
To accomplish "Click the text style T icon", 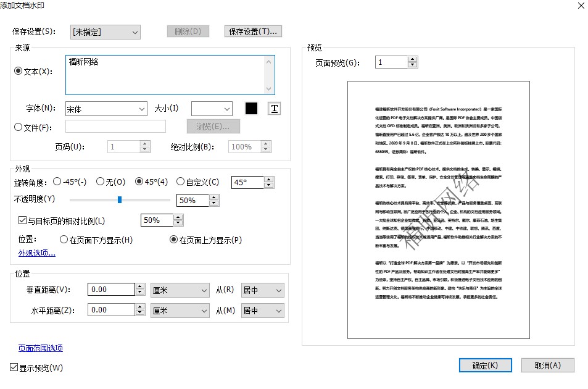I will tap(273, 108).
